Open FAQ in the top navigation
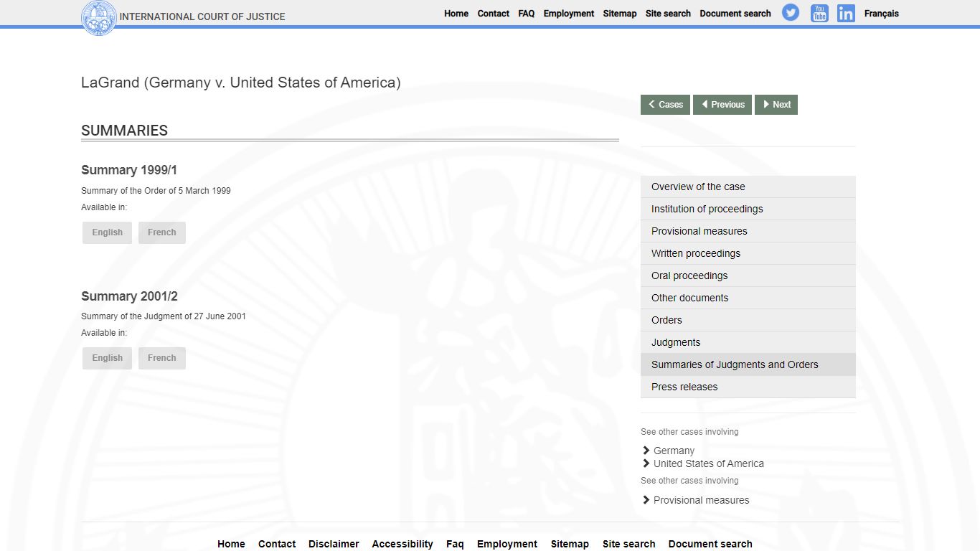980x551 pixels. tap(527, 14)
